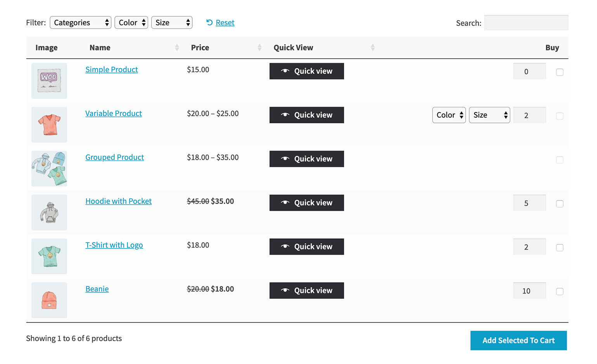Screen dimensions: 597x364
Task: Click the quantity field for Beanie
Action: click(529, 291)
